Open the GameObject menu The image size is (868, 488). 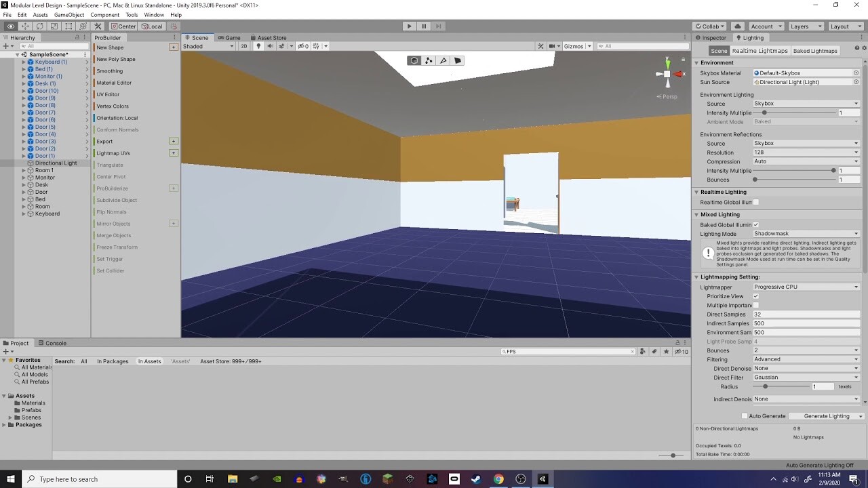tap(69, 14)
